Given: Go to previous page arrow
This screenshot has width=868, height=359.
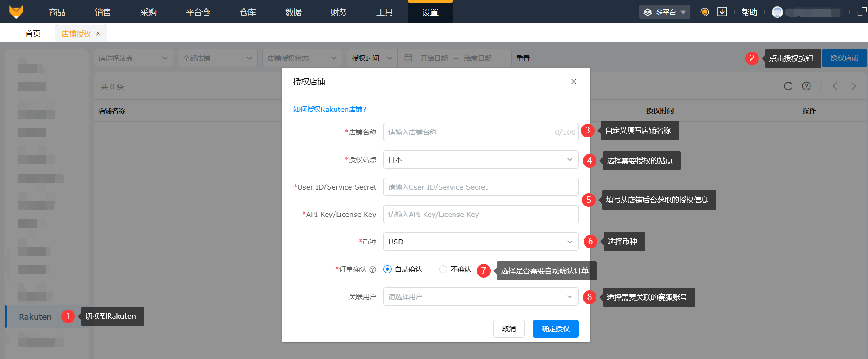Looking at the screenshot, I should 835,86.
